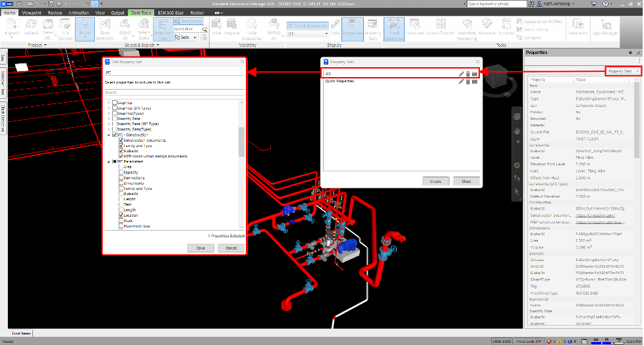Uncheck MEP construction design documents checkbox
Screen dimensions: 644x346
(121, 156)
